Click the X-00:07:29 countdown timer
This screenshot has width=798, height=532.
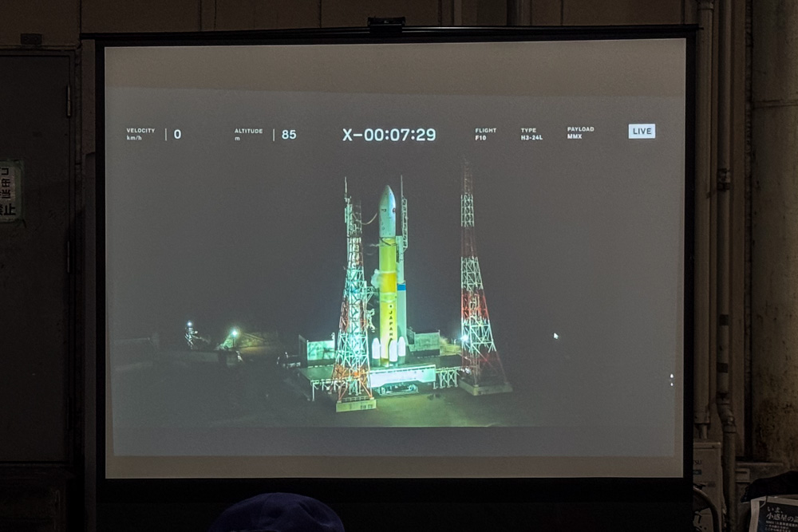[389, 135]
